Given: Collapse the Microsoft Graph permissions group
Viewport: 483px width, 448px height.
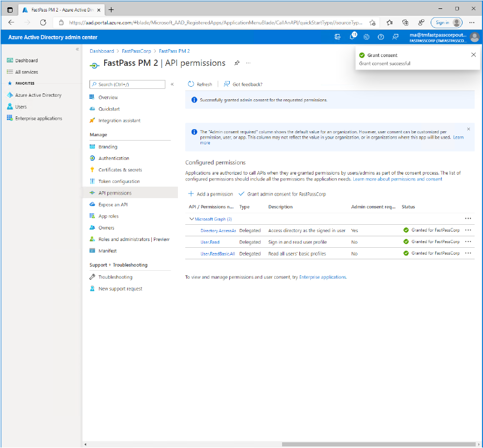Looking at the screenshot, I should tap(191, 219).
